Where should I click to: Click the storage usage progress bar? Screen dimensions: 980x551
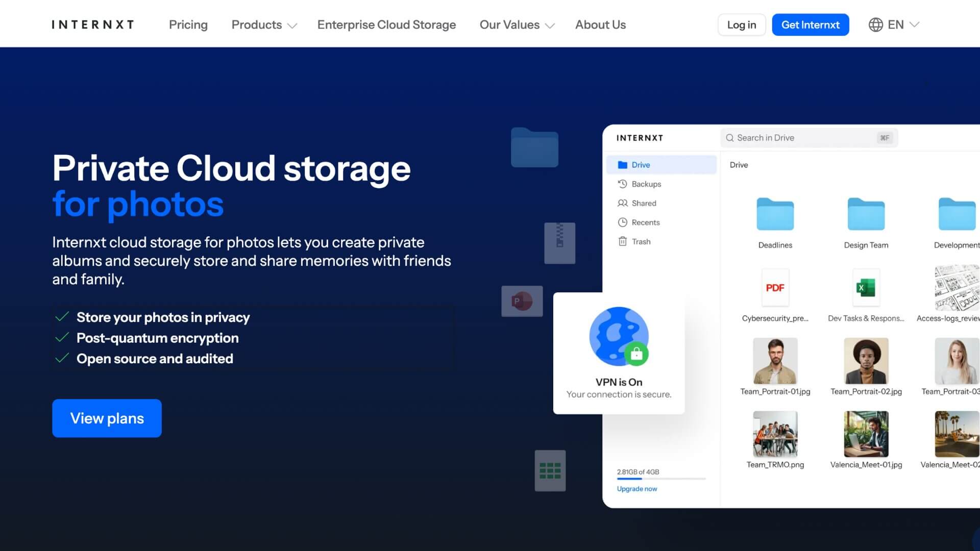(x=661, y=479)
